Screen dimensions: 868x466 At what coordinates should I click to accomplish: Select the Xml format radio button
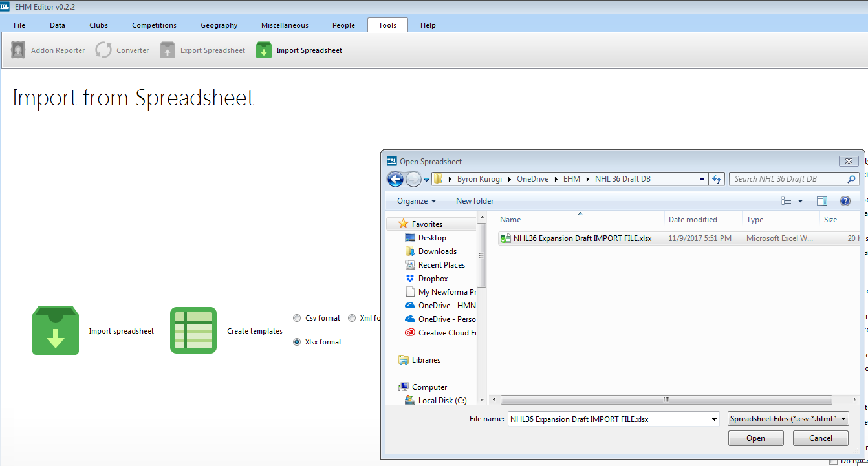(x=352, y=318)
